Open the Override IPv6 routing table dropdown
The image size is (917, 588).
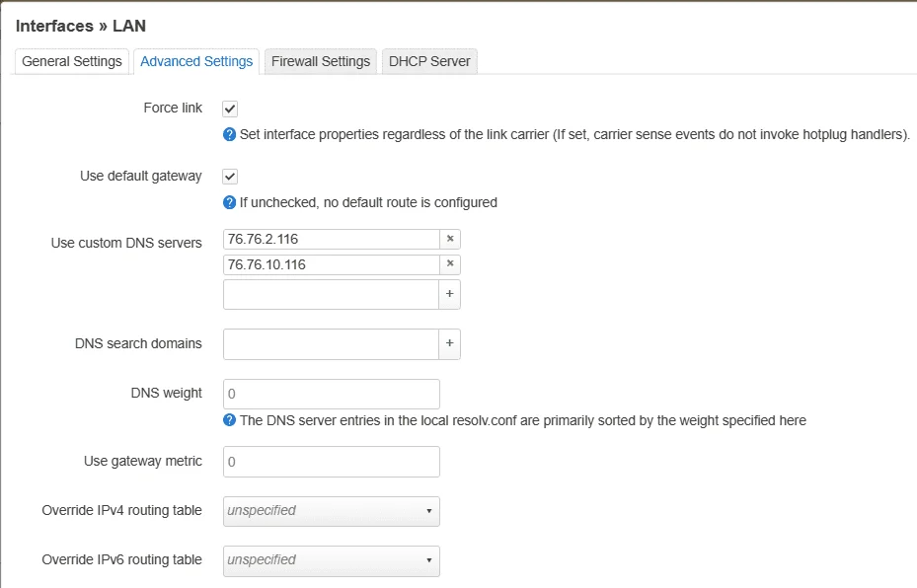(x=331, y=560)
